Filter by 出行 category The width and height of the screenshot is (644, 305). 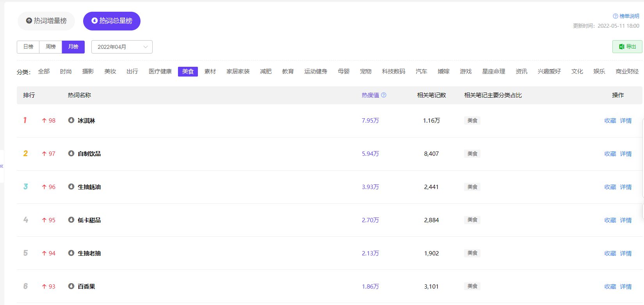click(x=132, y=71)
